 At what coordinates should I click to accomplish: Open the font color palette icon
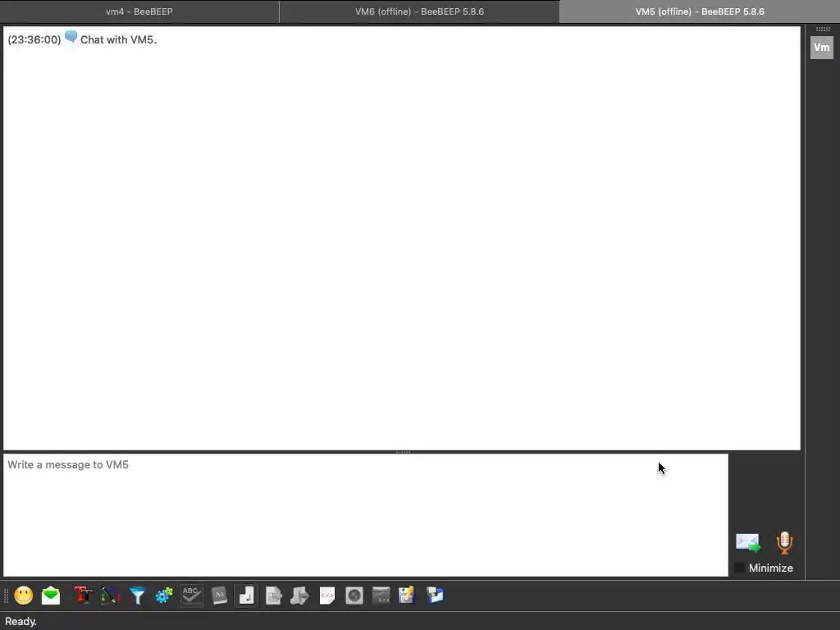click(110, 596)
